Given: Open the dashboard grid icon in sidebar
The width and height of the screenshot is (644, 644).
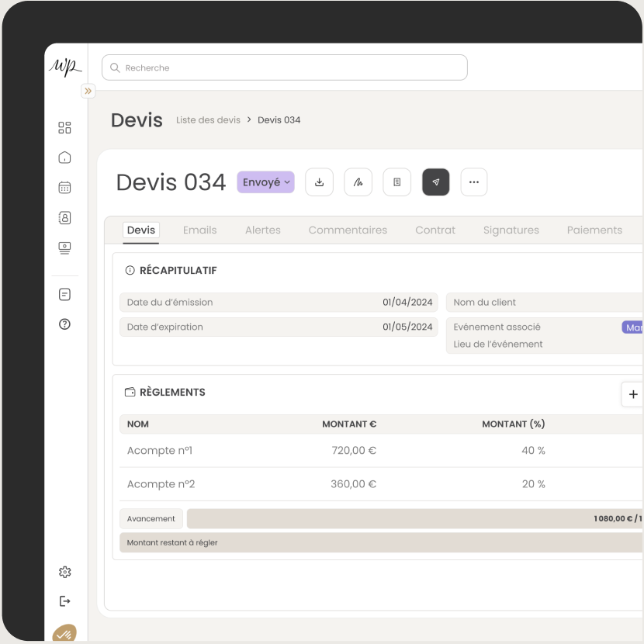Looking at the screenshot, I should point(64,128).
